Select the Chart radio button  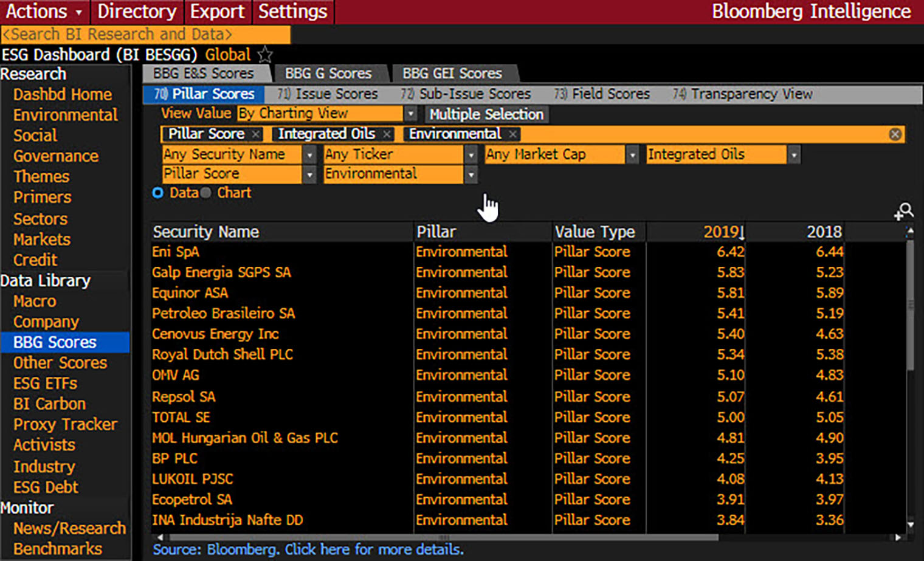point(206,193)
